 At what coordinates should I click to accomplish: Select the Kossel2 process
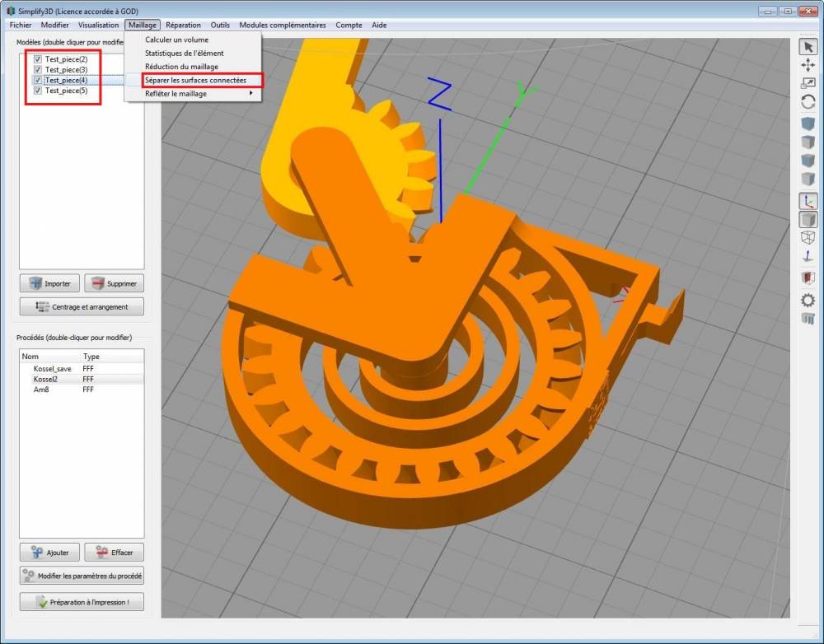(x=82, y=380)
